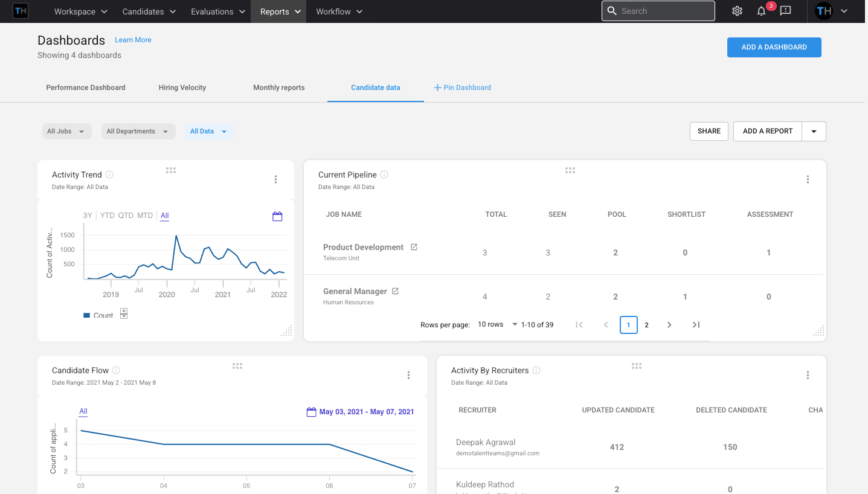Click the ADD A DASHBOARD button
Screen dimensions: 868x494
click(x=774, y=47)
